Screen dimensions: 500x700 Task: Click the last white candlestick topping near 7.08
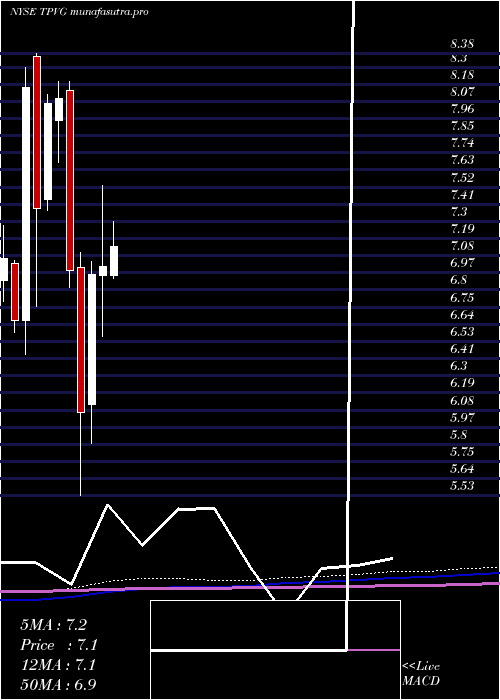(x=114, y=261)
